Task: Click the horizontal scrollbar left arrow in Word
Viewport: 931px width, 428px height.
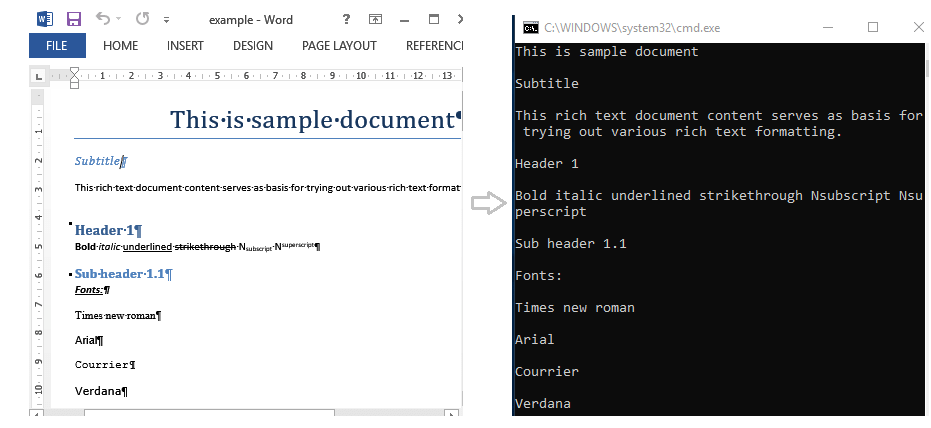Action: tap(37, 412)
